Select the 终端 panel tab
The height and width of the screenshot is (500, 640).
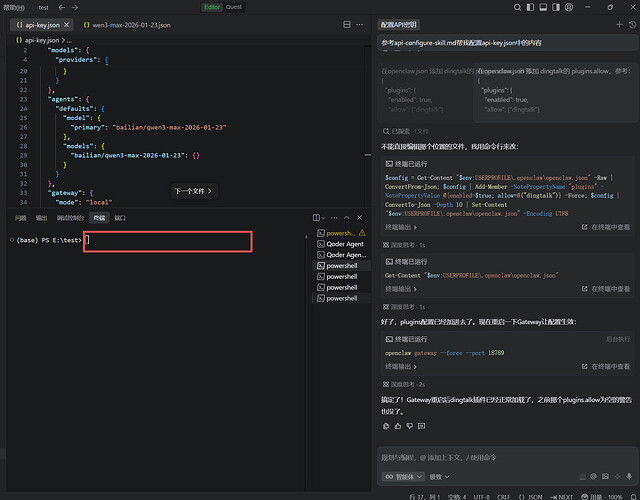[99, 218]
